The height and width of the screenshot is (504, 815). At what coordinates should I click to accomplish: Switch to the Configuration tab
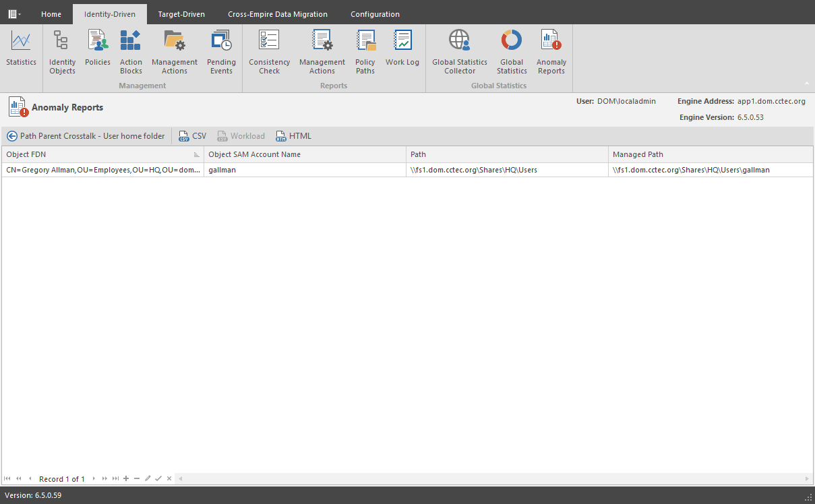(x=375, y=14)
